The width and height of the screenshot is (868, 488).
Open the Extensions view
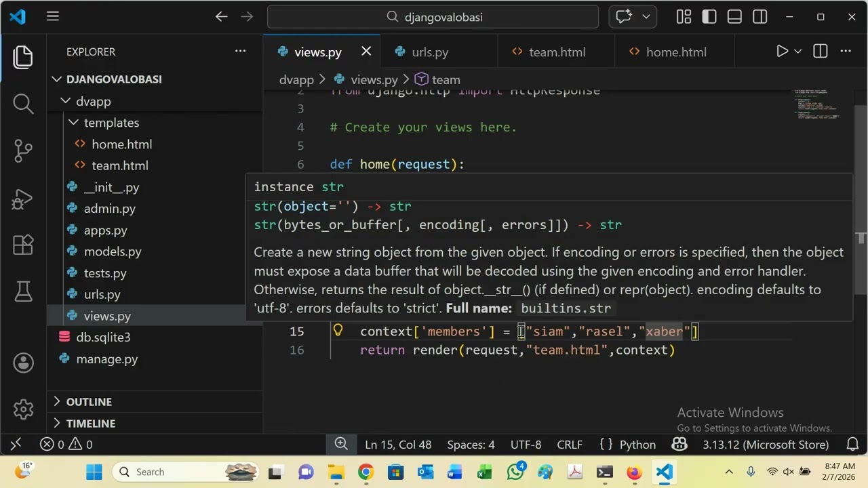click(23, 245)
